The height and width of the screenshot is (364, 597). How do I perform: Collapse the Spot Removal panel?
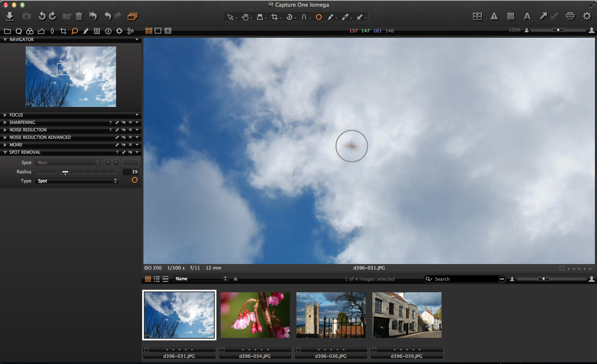point(5,152)
